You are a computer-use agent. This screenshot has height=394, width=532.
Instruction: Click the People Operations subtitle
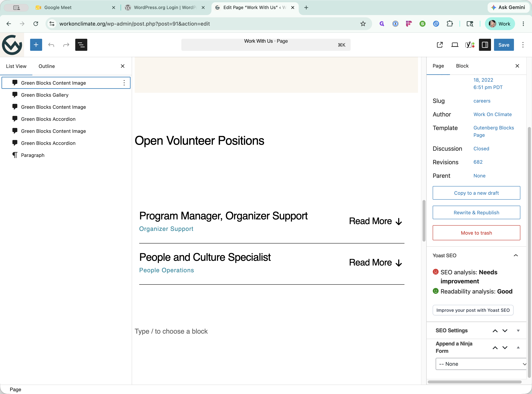coord(166,270)
